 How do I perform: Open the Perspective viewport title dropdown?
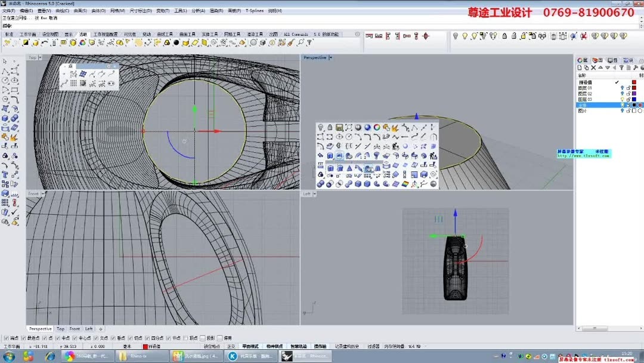tap(331, 58)
